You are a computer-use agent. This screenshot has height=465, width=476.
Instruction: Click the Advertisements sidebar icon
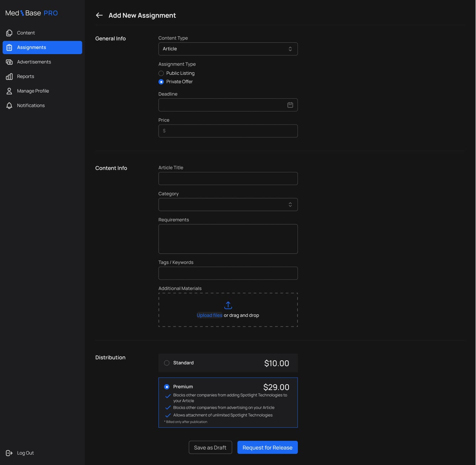pyautogui.click(x=9, y=62)
